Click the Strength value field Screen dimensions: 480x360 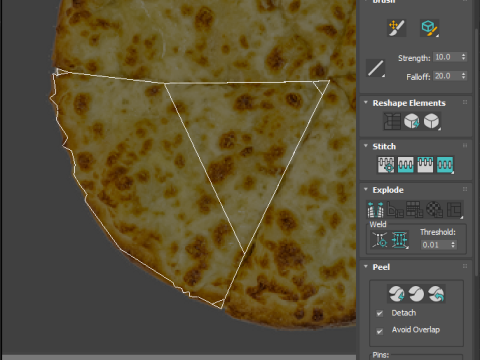pos(446,57)
